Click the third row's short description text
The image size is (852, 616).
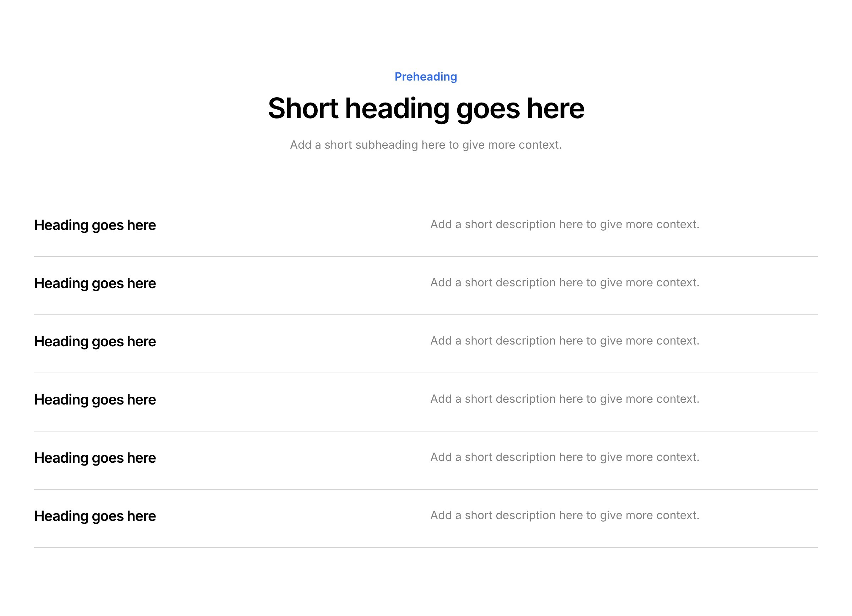coord(564,341)
